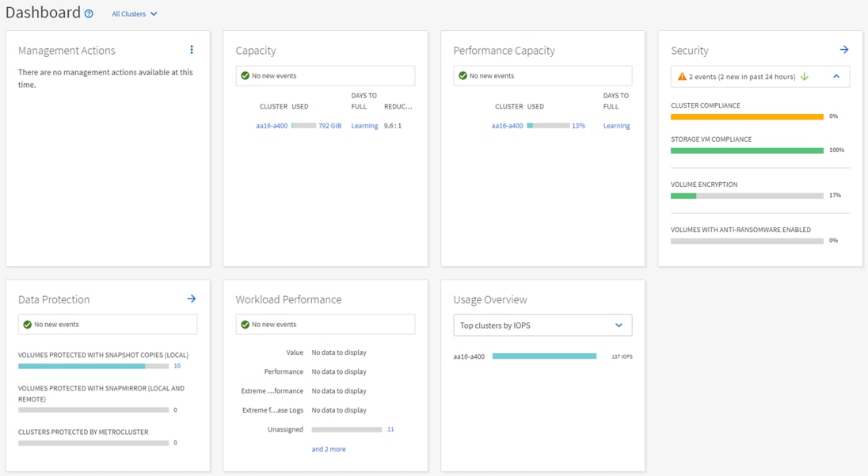The width and height of the screenshot is (868, 476).
Task: Collapse the Security events chevron
Action: pyautogui.click(x=836, y=77)
